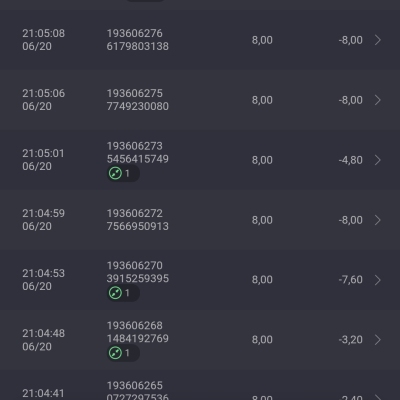This screenshot has width=400, height=400.
Task: Click the green badge icon under 1484192769
Action: pyautogui.click(x=115, y=353)
